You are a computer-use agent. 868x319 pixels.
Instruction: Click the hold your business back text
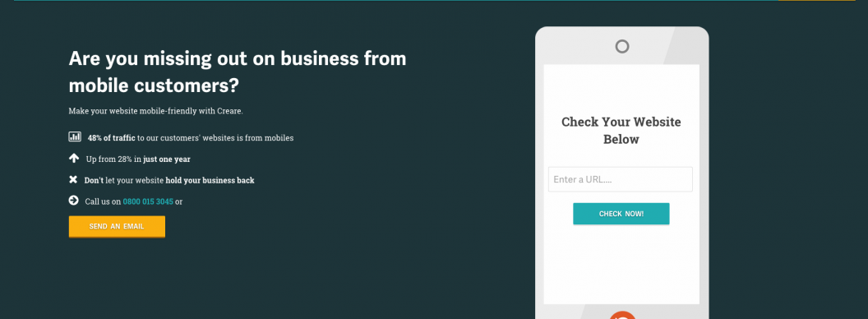[x=210, y=181]
